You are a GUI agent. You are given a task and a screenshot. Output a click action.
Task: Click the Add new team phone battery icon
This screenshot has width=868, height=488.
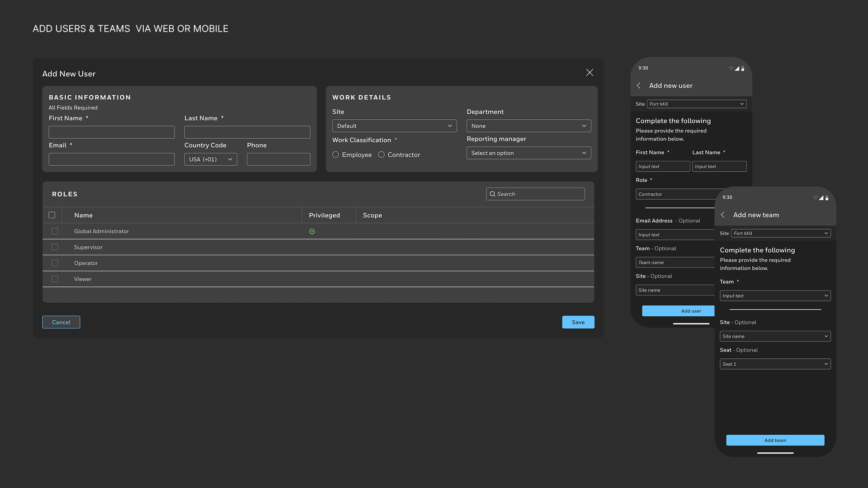tap(827, 198)
